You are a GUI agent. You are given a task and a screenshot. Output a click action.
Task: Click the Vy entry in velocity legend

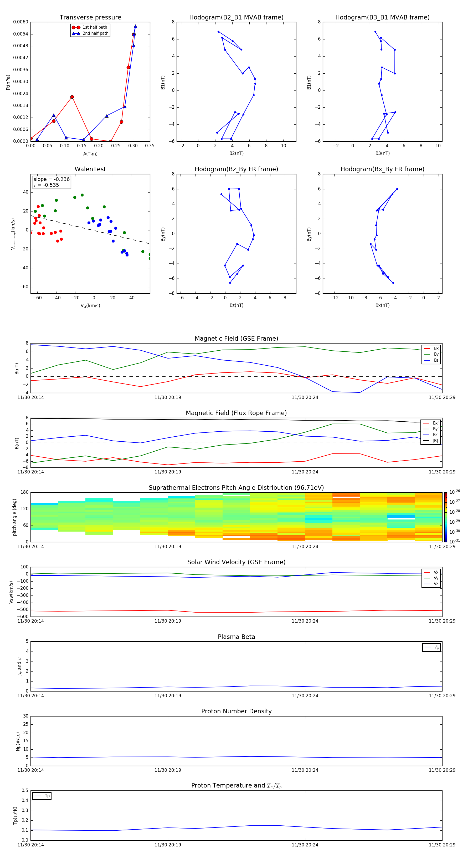tap(431, 578)
